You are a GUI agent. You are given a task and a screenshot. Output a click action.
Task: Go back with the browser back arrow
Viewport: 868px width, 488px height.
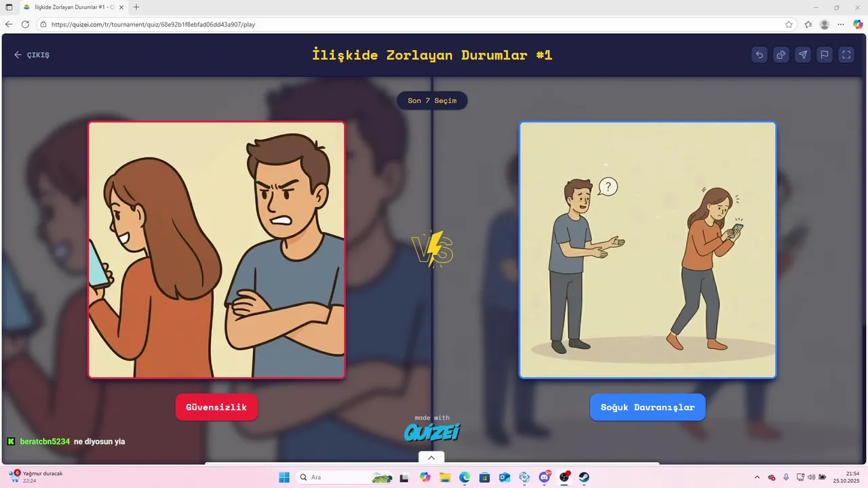tap(9, 24)
